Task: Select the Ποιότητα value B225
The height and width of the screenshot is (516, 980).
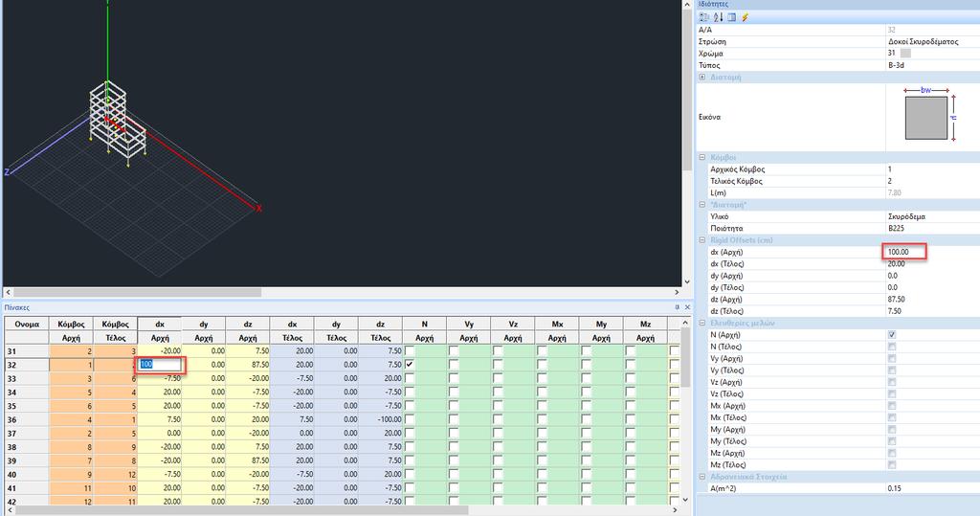Action: 896,228
